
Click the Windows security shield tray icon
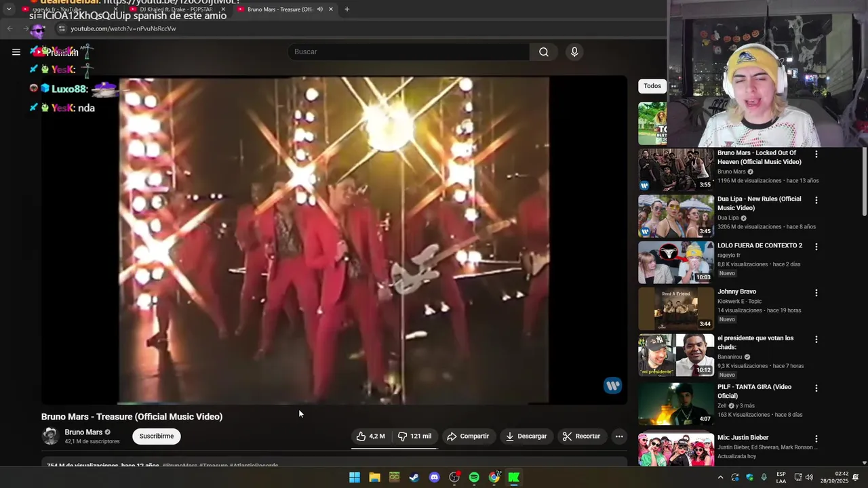(x=749, y=477)
